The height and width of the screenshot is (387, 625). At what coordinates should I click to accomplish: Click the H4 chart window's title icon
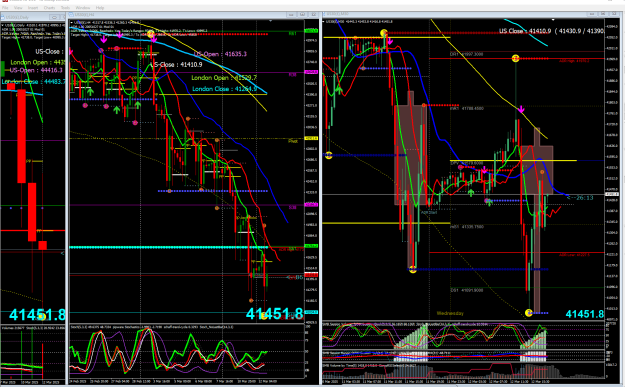point(72,15)
